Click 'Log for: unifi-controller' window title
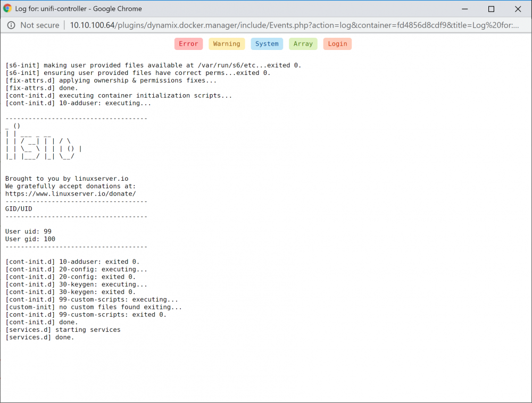Screen dimensions: 532x403 [x=78, y=9]
